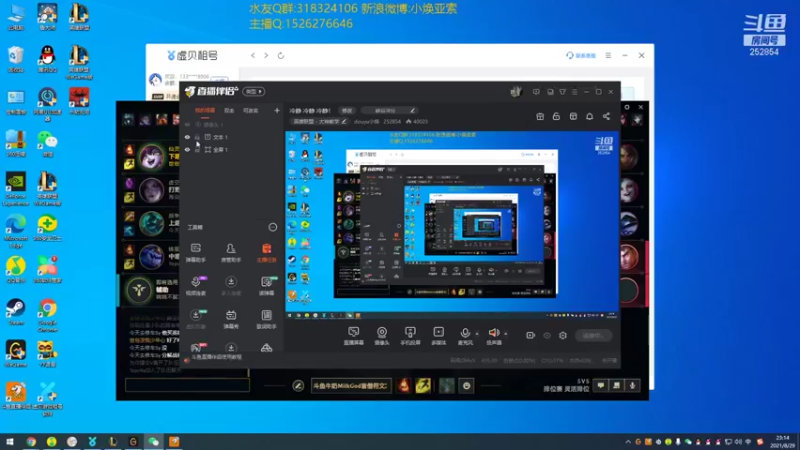
Task: Click the share icon above the preview
Action: pyautogui.click(x=606, y=116)
